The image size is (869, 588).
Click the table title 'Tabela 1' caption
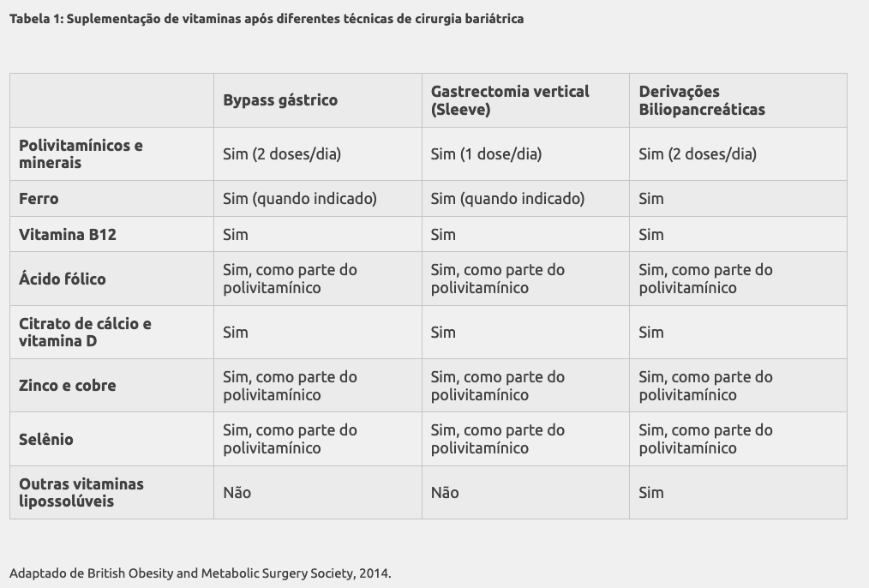266,19
